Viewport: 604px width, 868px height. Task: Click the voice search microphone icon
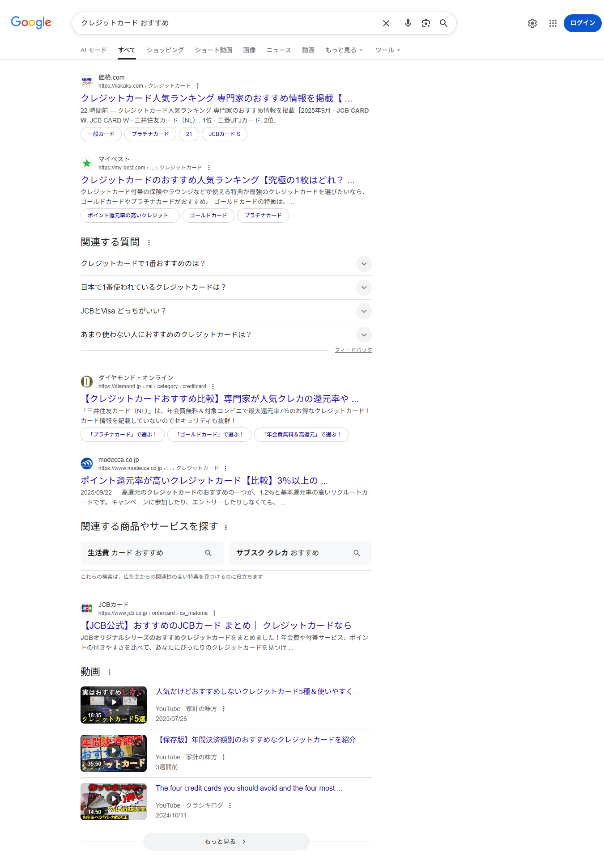408,23
